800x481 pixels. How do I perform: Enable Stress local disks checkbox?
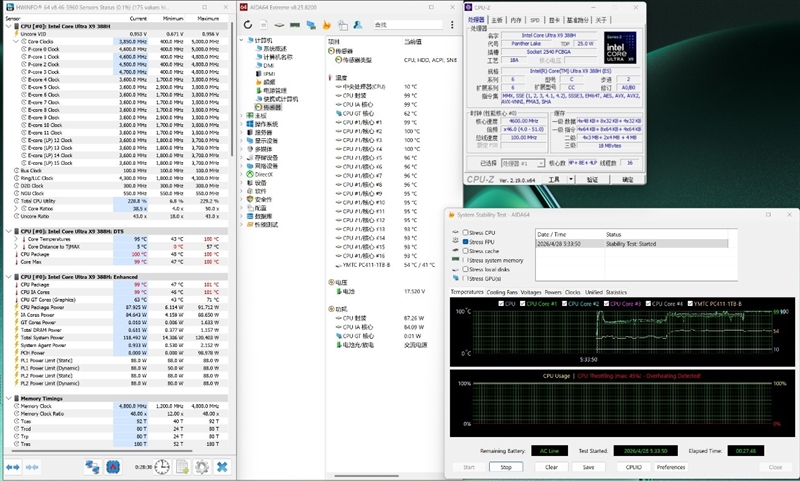point(465,269)
